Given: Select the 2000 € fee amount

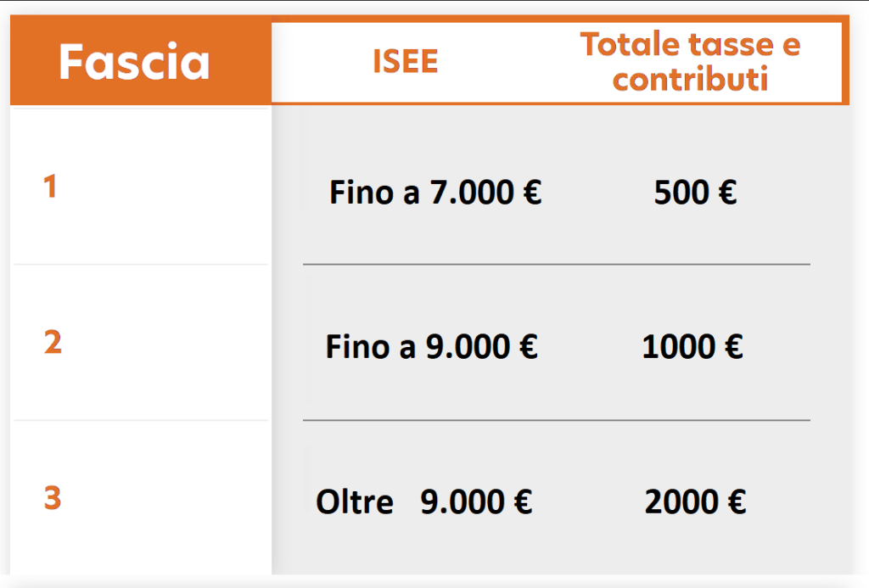Looking at the screenshot, I should (695, 502).
